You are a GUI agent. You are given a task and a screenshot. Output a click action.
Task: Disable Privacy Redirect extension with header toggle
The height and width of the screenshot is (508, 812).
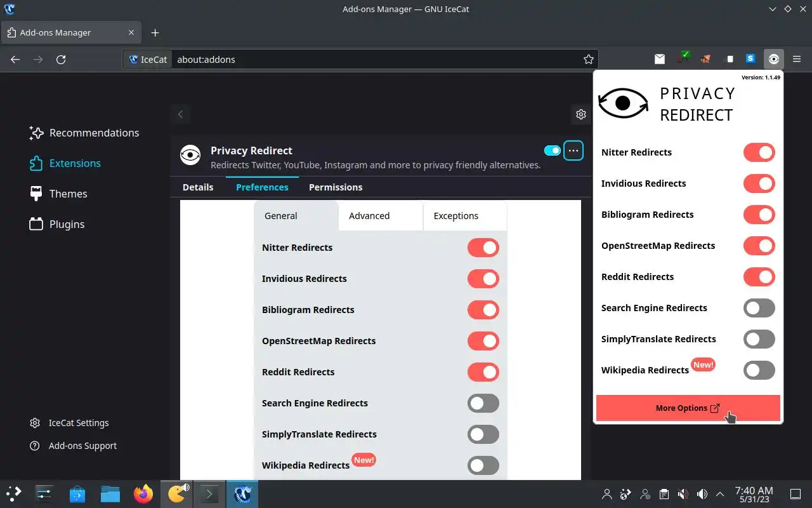(553, 150)
